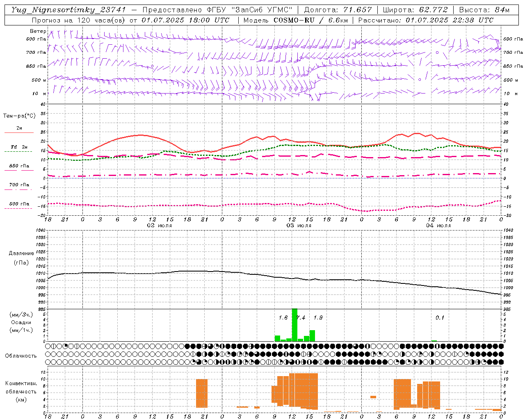
Task: Select the Td 2м dew point legend entry
Action: pyautogui.click(x=19, y=147)
